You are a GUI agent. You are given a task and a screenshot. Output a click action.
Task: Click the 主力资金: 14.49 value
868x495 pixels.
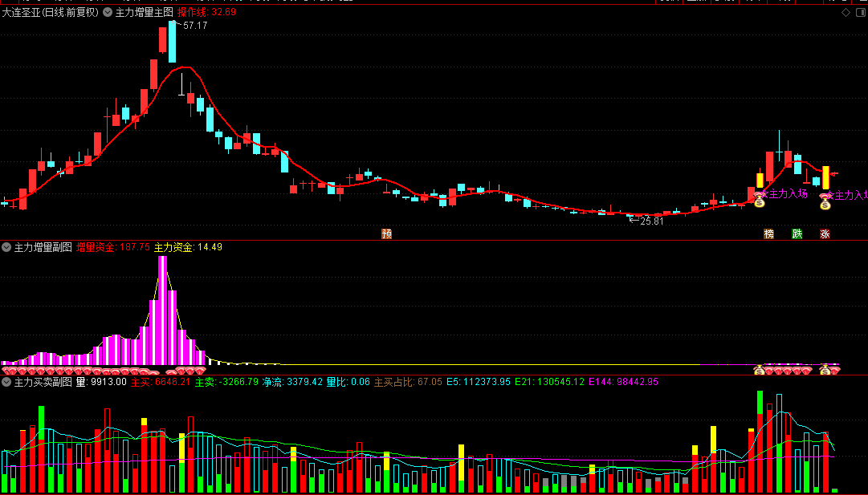point(188,247)
